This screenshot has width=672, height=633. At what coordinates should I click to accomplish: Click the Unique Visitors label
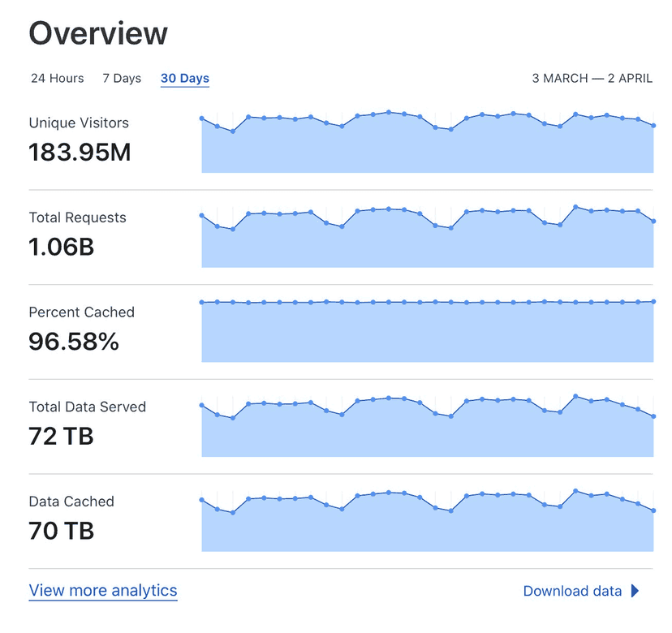click(x=79, y=123)
